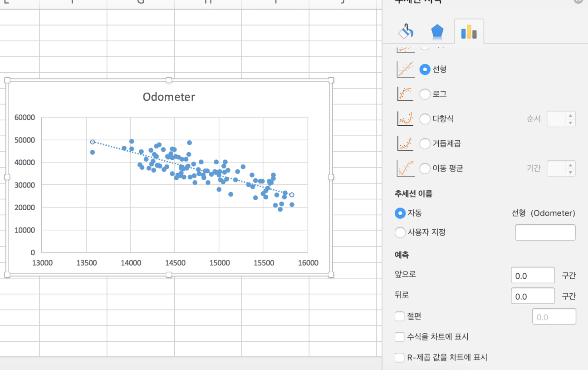The image size is (588, 370).
Task: Click the 60000 vertical axis label
Action: pyautogui.click(x=25, y=118)
